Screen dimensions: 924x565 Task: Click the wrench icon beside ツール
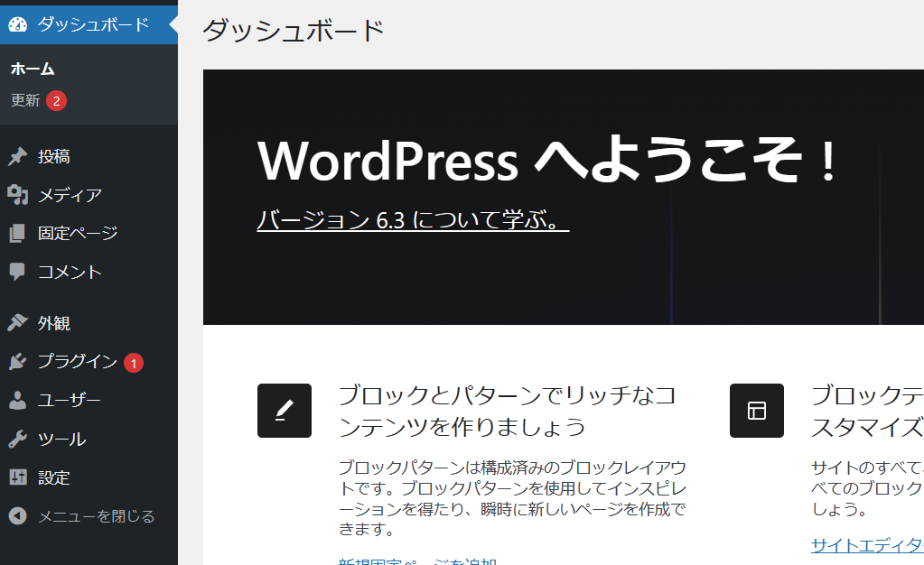pyautogui.click(x=18, y=439)
